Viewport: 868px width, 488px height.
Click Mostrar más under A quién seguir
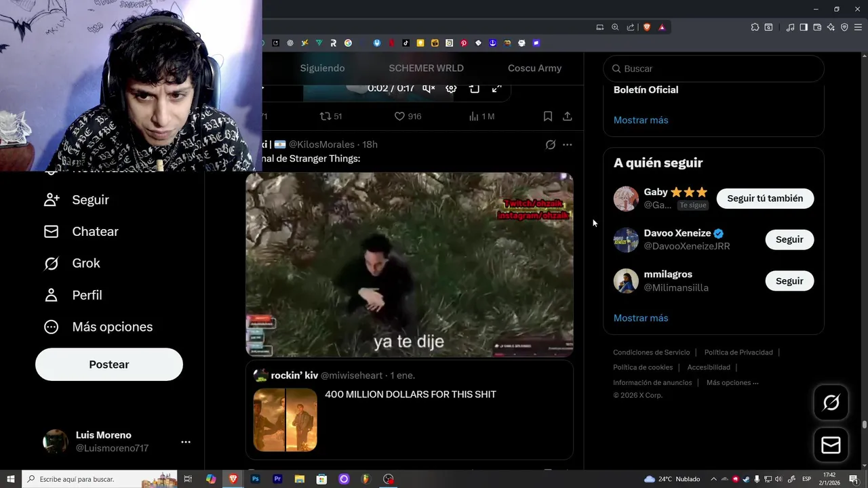click(641, 318)
